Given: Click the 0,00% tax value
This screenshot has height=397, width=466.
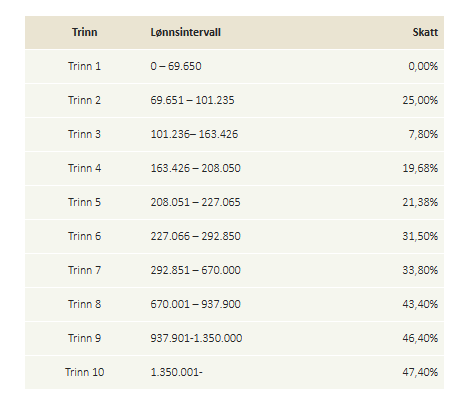Looking at the screenshot, I should tap(423, 66).
